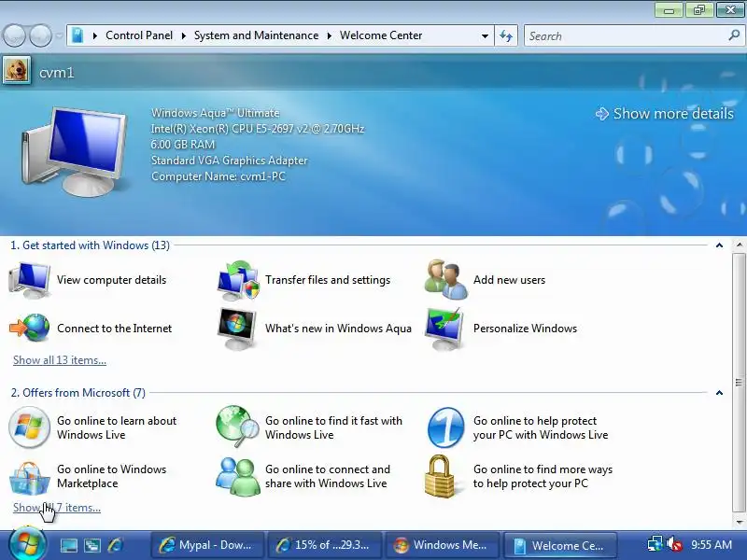Click Show more details link
747x560 pixels.
coord(665,113)
